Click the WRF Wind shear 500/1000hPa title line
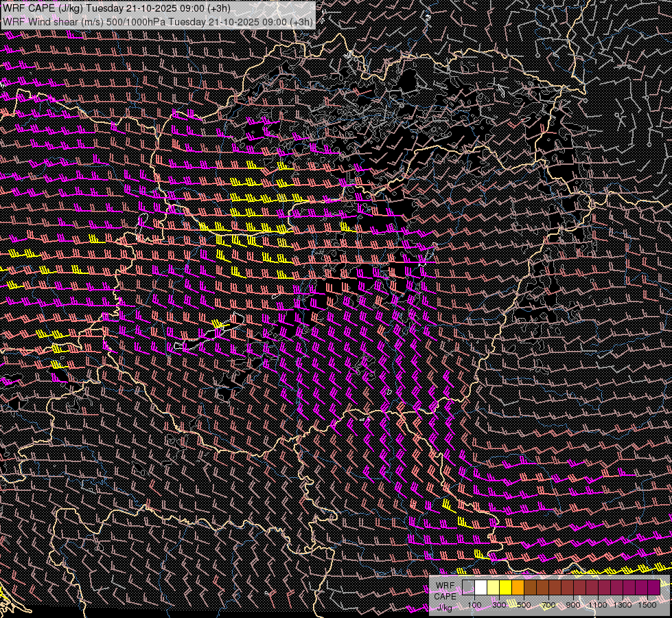Screen dimensions: 672x618 tap(158, 21)
